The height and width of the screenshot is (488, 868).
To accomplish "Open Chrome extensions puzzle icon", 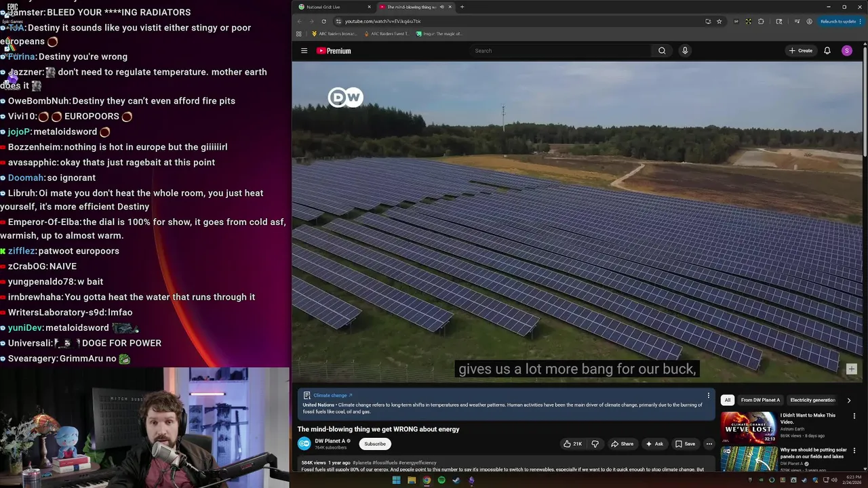I will click(761, 21).
